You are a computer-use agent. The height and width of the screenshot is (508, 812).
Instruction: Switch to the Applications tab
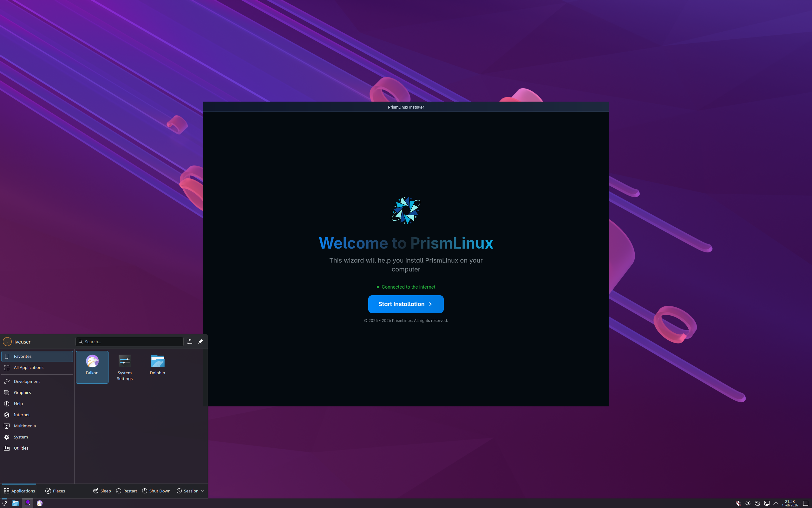pos(19,491)
